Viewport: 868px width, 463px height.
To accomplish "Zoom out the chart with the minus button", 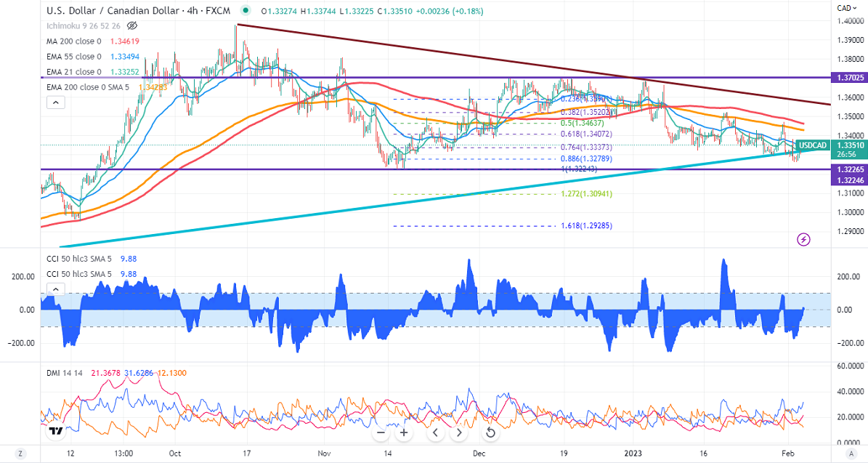I will [x=381, y=433].
